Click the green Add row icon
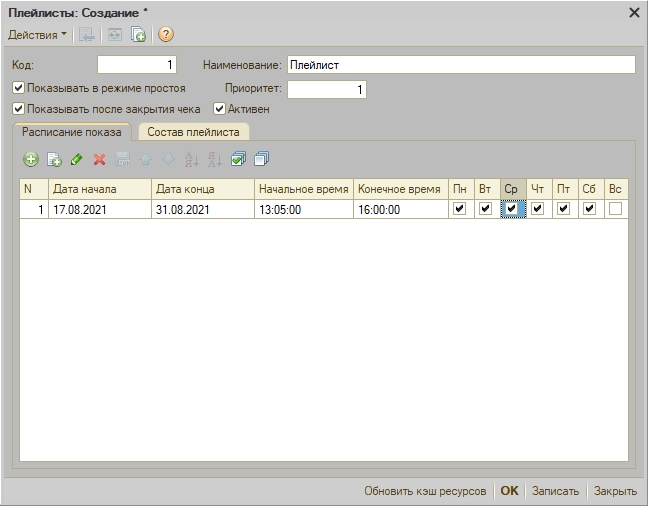Screen dimensions: 648x506 [x=31, y=159]
